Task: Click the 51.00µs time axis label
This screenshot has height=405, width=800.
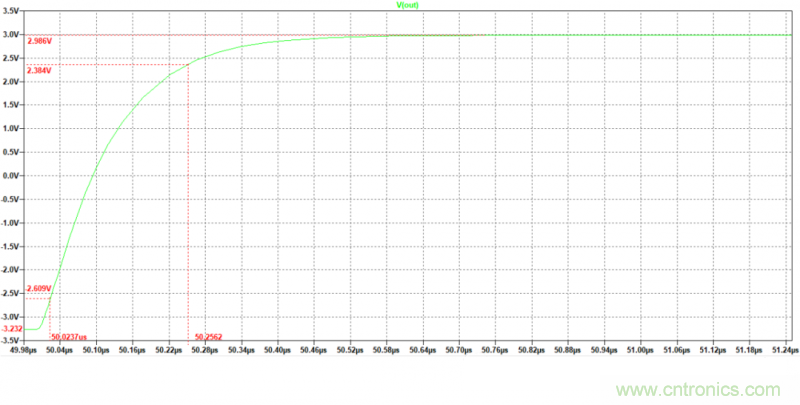Action: [x=639, y=351]
